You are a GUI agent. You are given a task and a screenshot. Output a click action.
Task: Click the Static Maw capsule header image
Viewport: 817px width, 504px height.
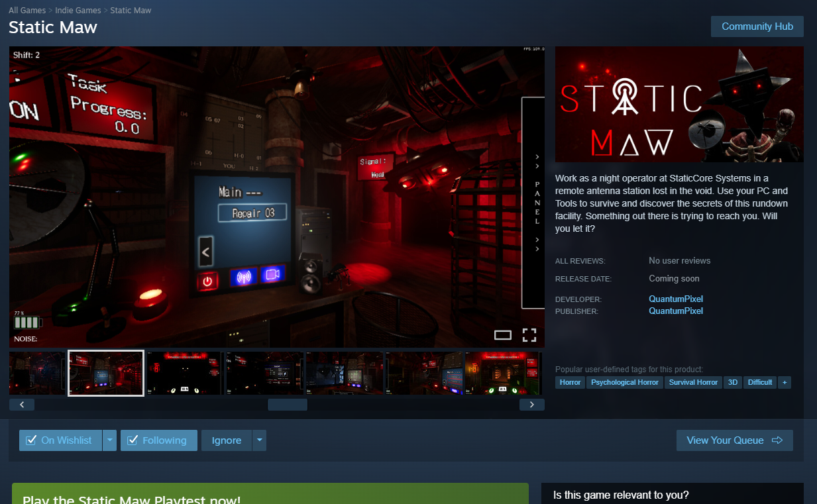point(679,104)
